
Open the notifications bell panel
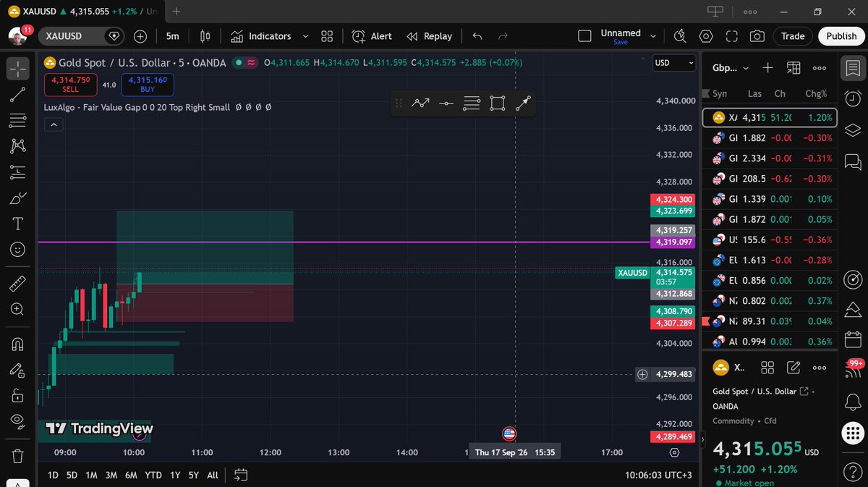click(853, 401)
